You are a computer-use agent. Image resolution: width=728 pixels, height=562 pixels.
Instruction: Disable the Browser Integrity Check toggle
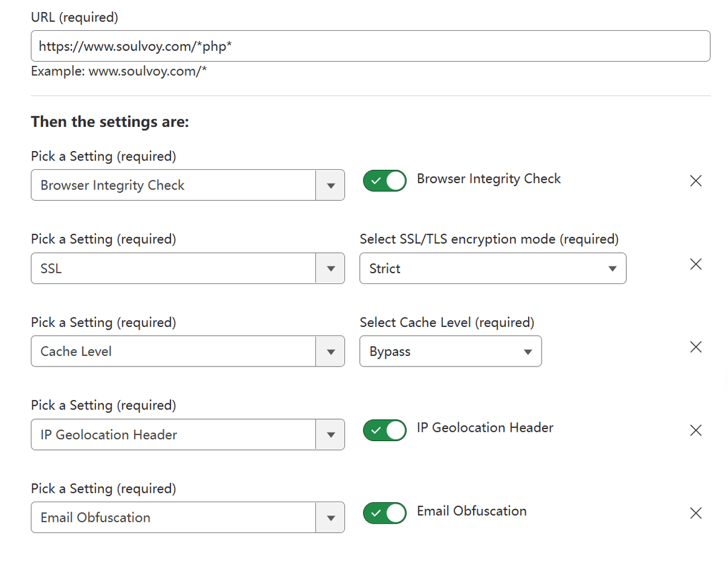384,180
